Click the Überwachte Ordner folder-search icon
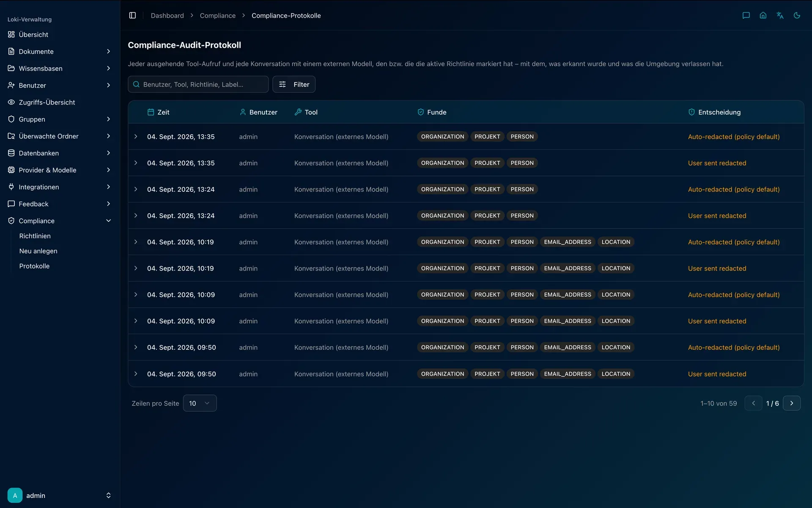Viewport: 812px width, 508px height. [x=11, y=136]
